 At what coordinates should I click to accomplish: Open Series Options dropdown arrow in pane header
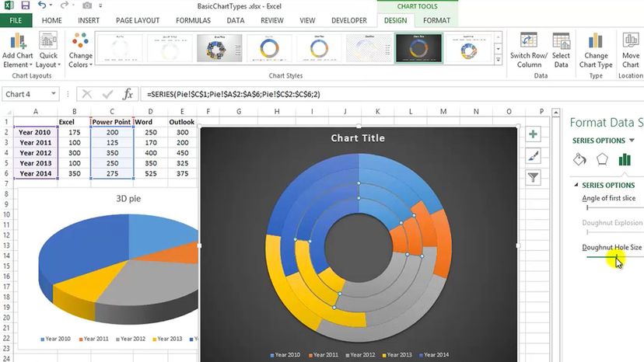[x=632, y=141]
